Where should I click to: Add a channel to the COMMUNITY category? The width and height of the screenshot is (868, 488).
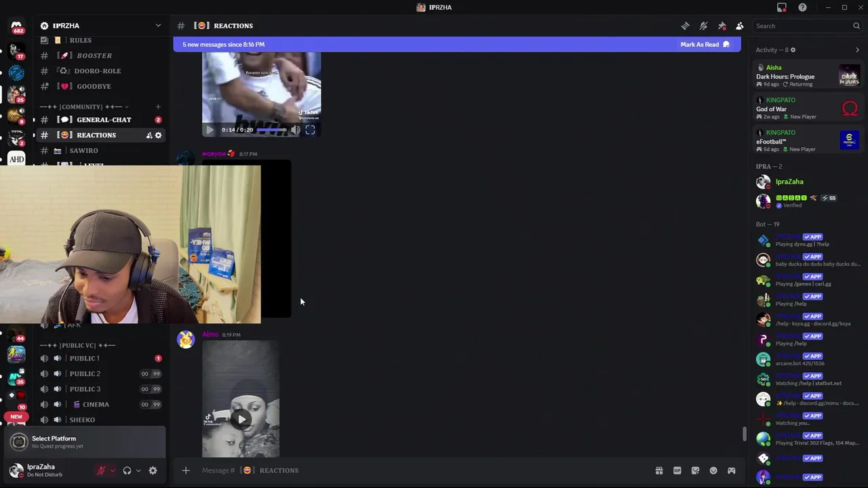point(158,106)
